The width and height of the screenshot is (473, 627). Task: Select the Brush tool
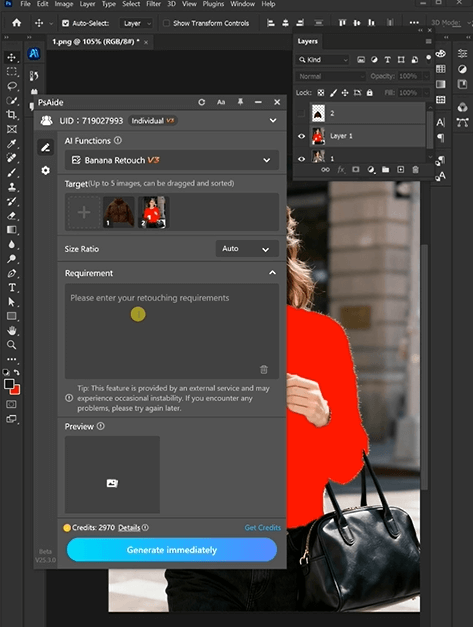pyautogui.click(x=12, y=172)
